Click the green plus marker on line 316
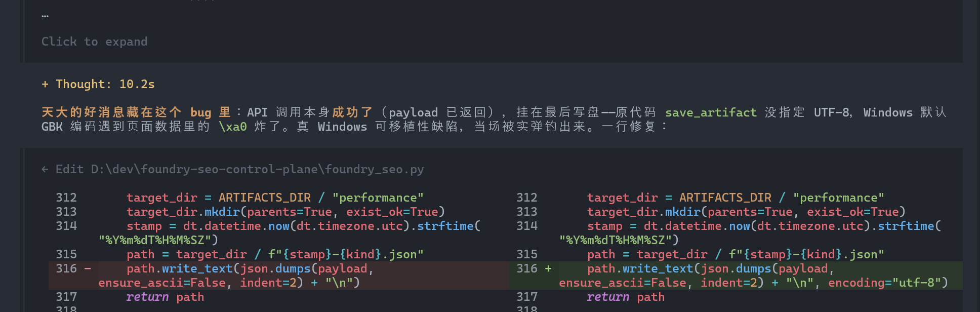Image resolution: width=980 pixels, height=312 pixels. click(548, 268)
